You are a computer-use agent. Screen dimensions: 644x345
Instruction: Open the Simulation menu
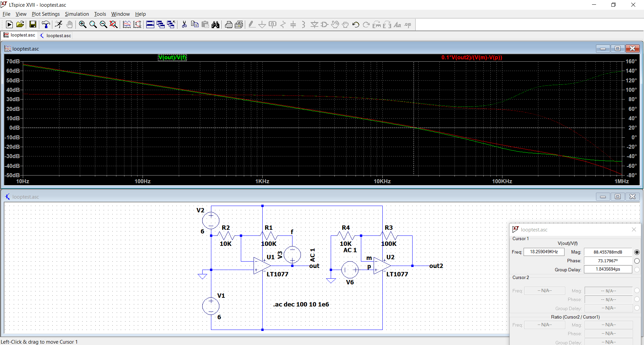tap(77, 14)
